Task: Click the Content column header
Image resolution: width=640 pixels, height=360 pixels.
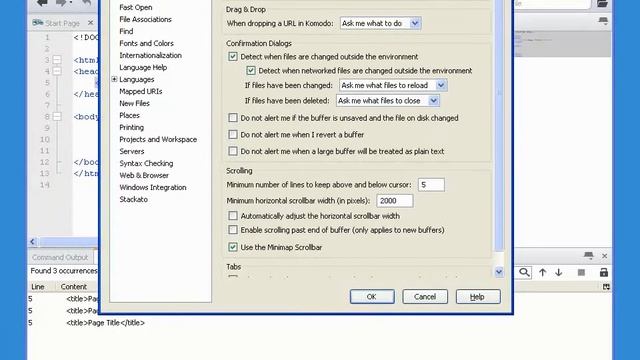Action: pyautogui.click(x=74, y=287)
